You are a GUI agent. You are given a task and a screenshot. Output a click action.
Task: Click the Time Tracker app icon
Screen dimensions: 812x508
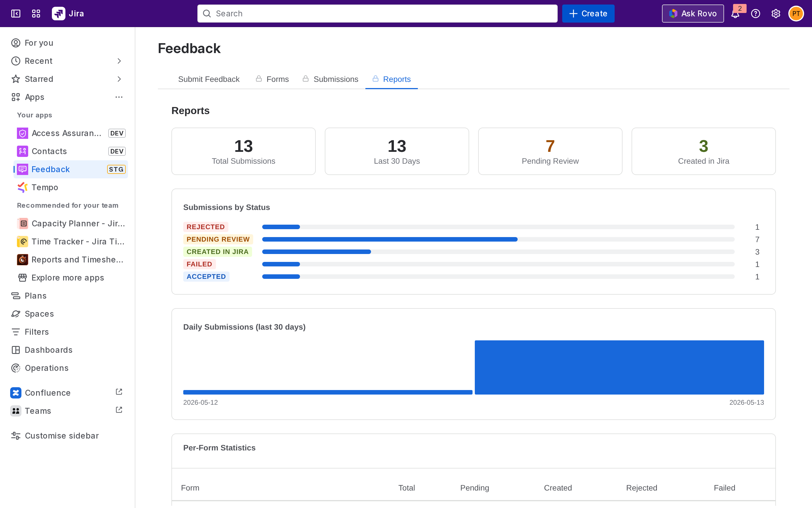coord(23,242)
